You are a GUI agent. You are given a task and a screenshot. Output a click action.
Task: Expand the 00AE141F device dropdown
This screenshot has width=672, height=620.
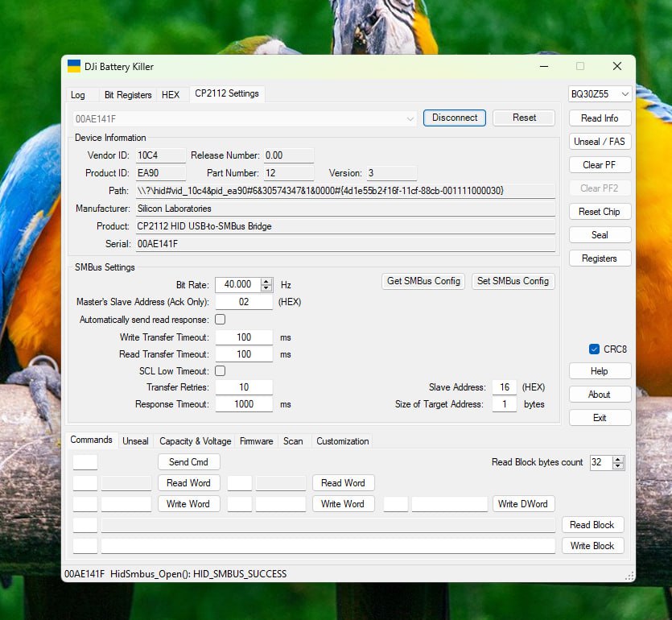tap(410, 118)
